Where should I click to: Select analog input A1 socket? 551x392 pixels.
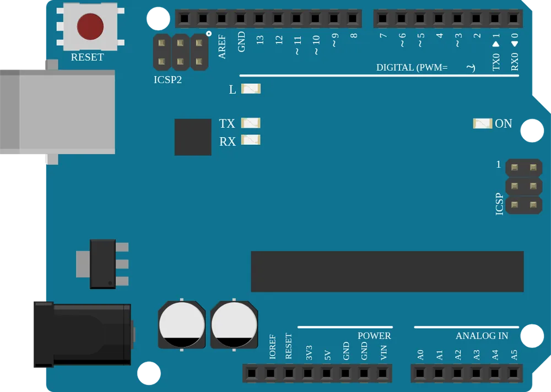[x=439, y=373]
